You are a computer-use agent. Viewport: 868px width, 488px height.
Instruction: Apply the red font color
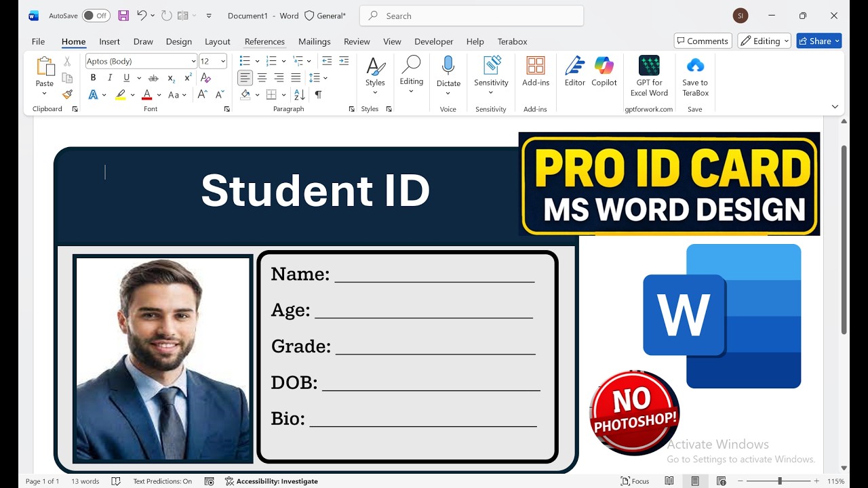(147, 95)
